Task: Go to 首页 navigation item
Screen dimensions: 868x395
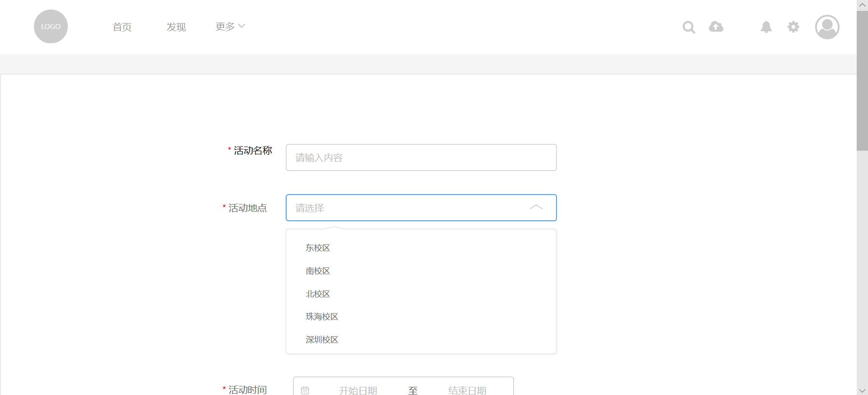Action: [122, 27]
